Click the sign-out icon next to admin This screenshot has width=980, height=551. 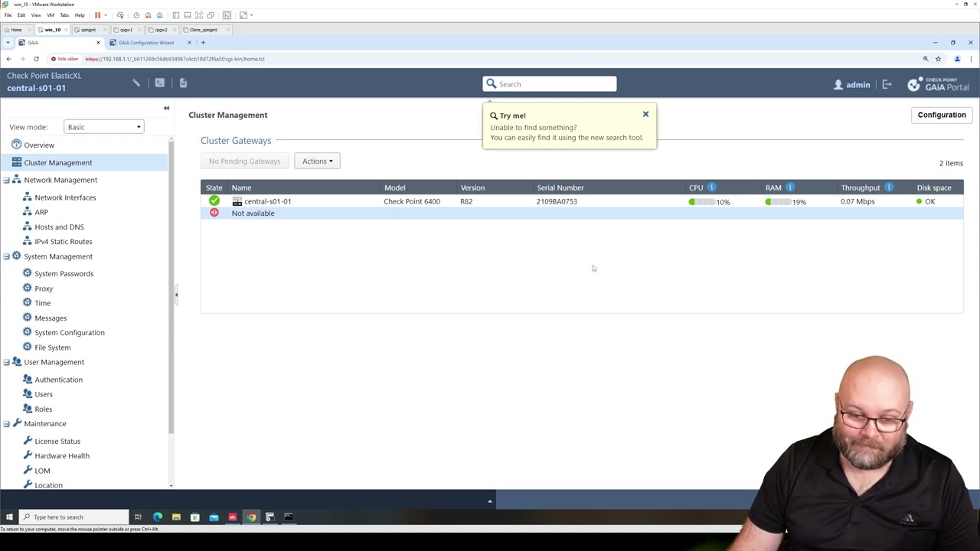tap(887, 84)
